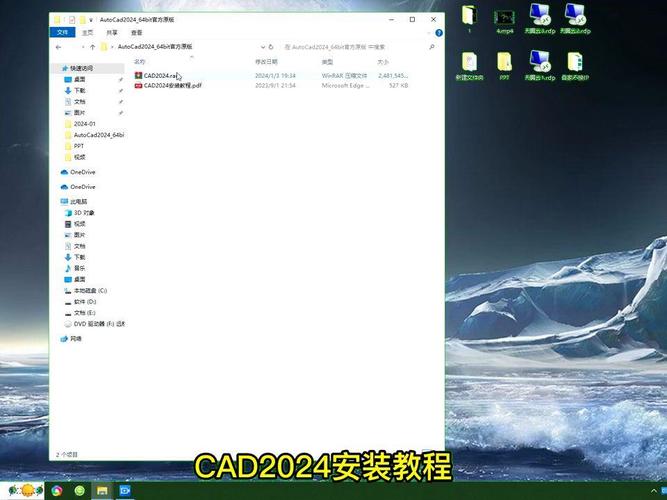Click the Microsoft Edge type cell
The width and height of the screenshot is (667, 500).
345,86
